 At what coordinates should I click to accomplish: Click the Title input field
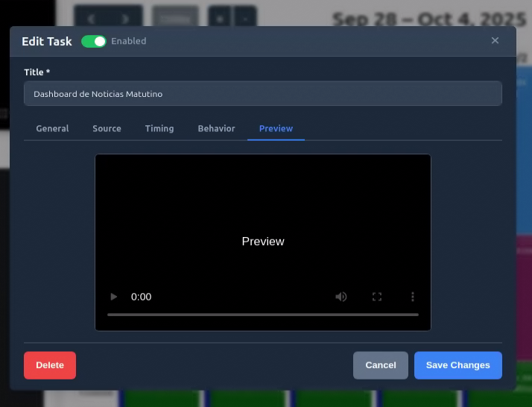262,94
